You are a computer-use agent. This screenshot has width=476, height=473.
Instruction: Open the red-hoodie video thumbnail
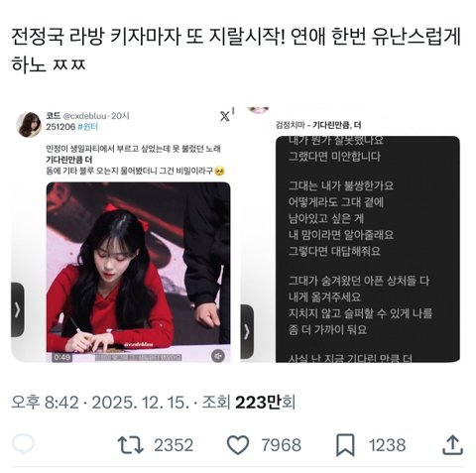coord(138,272)
